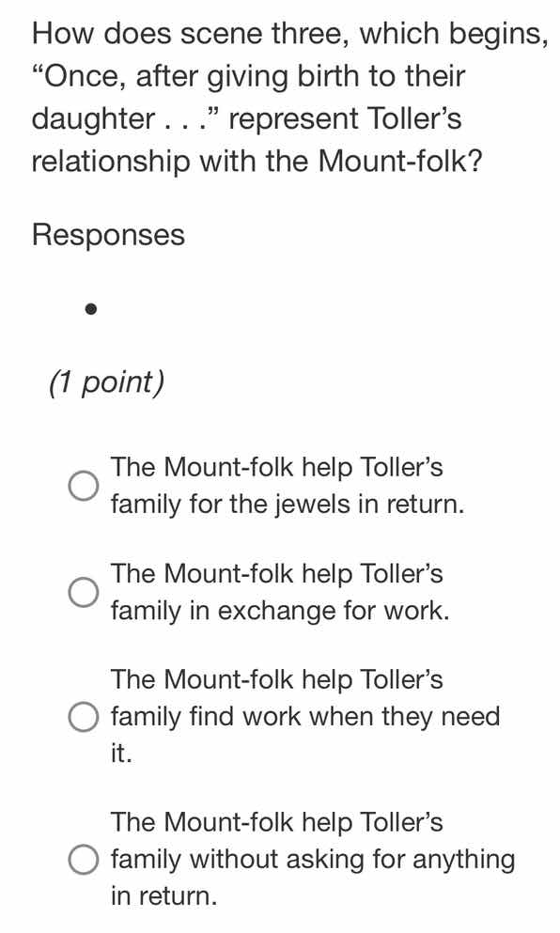Click the line "relationship with the Mount-folk?"
Viewport: 560px width, 933px height.
pyautogui.click(x=257, y=161)
